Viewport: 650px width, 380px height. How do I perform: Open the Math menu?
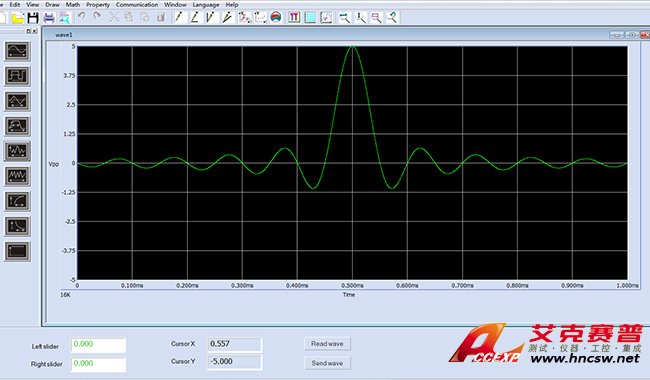(x=73, y=5)
